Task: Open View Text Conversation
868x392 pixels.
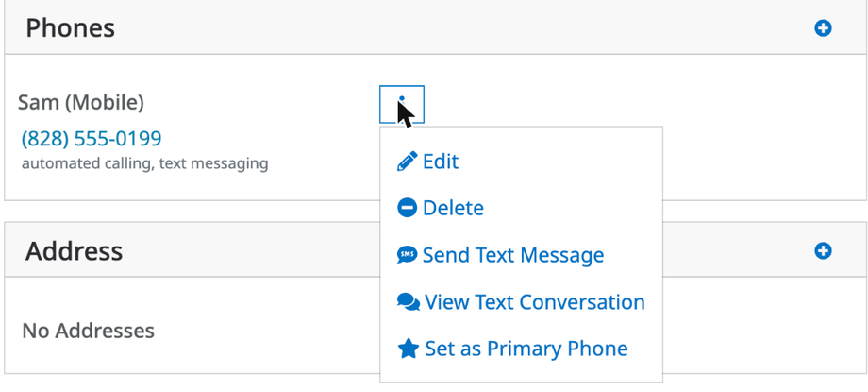Action: pos(521,302)
